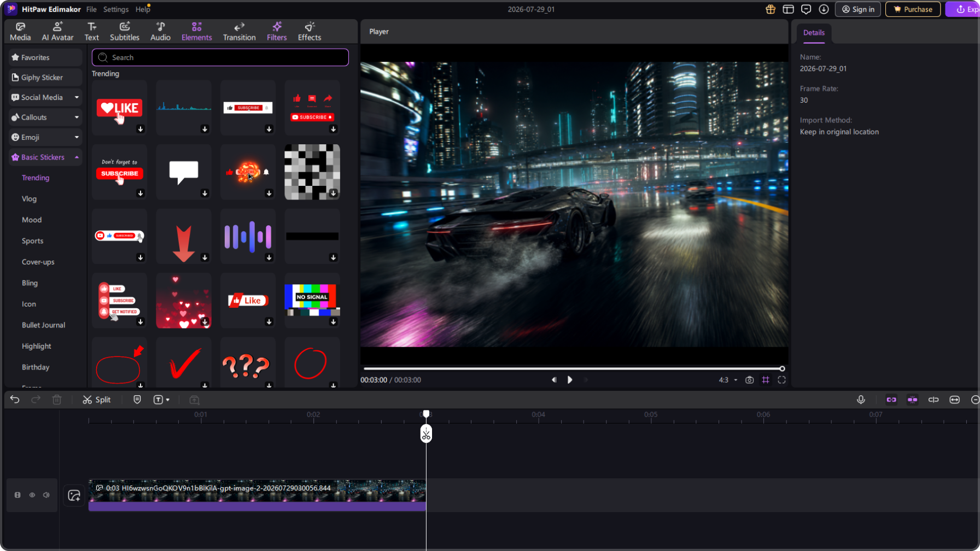Open the feedback message icon
This screenshot has height=551, width=980.
click(806, 9)
